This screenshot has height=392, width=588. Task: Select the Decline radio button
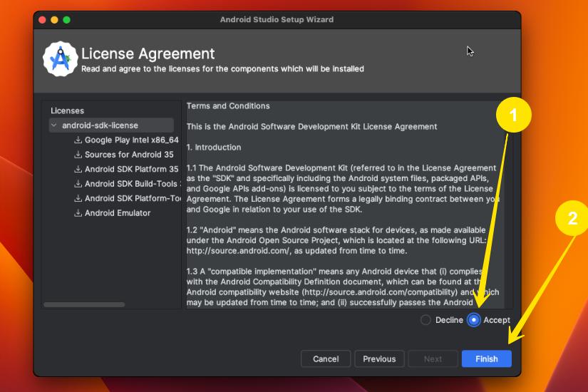click(425, 320)
